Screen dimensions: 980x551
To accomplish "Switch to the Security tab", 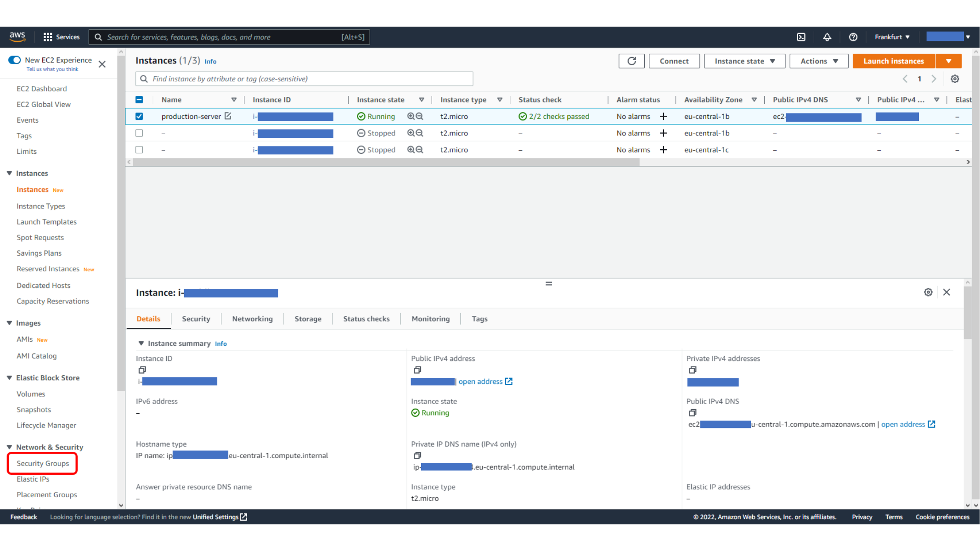I will point(196,319).
